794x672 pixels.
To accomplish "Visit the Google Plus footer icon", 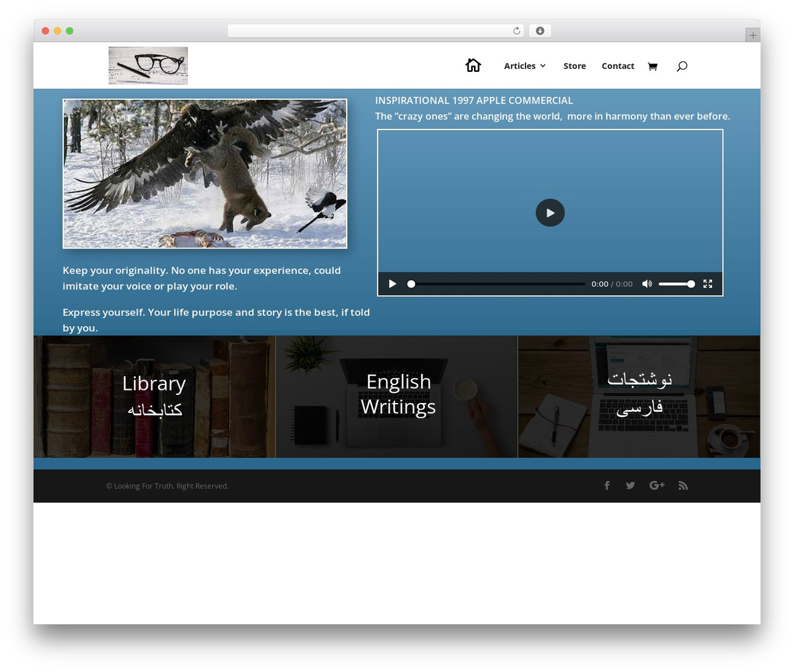I will click(657, 485).
